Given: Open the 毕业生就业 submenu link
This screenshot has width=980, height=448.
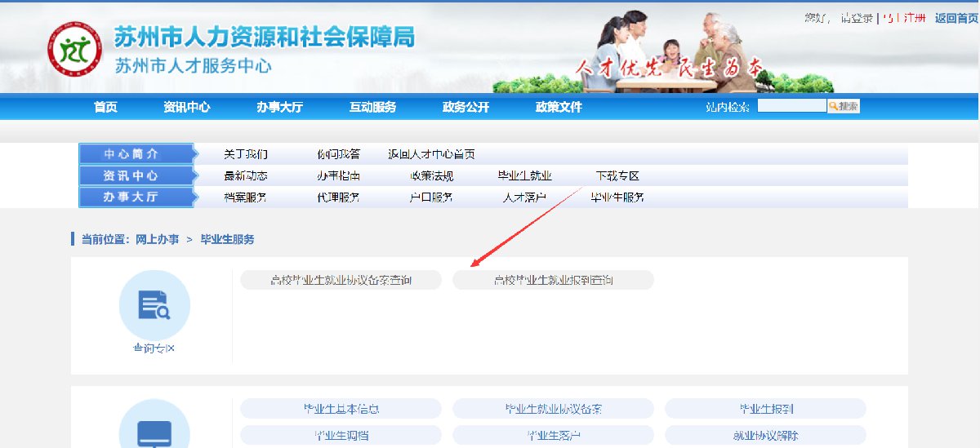Looking at the screenshot, I should pos(525,176).
